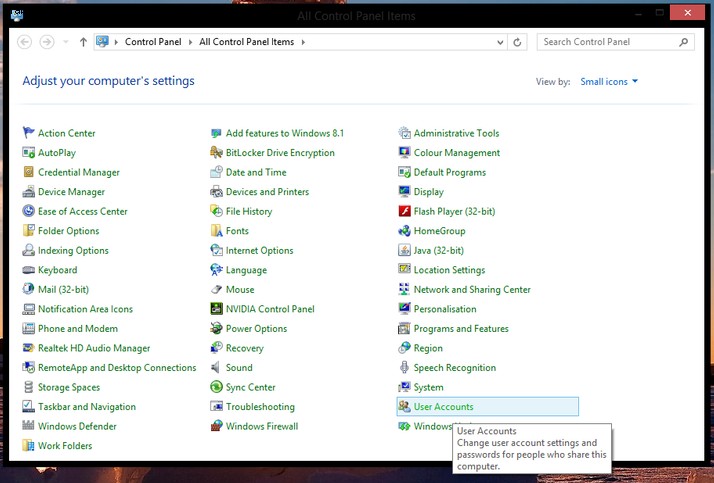Click the AutoPlay icon
Viewport: 714px width, 483px height.
coord(28,153)
